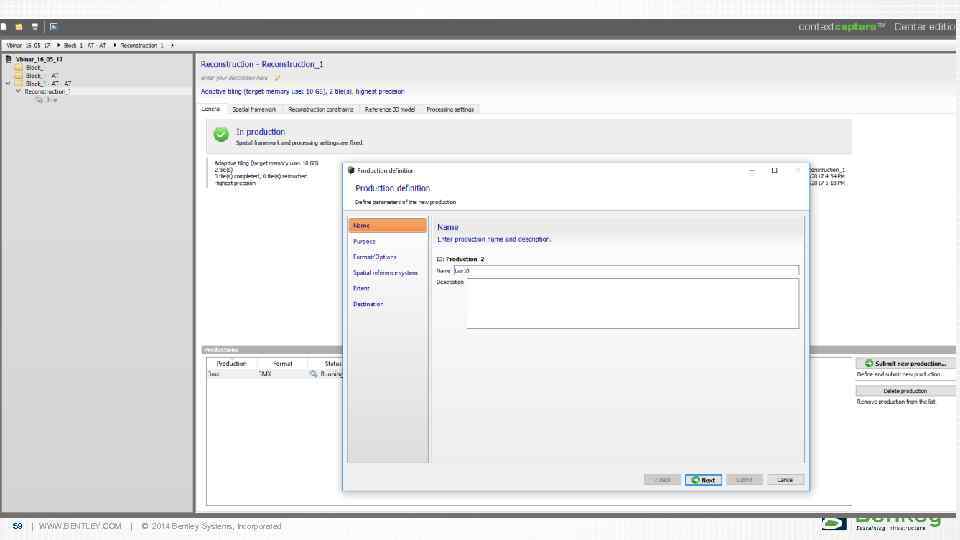Click the folder icon of the Block - AT row
This screenshot has height=540, width=960.
[18, 76]
